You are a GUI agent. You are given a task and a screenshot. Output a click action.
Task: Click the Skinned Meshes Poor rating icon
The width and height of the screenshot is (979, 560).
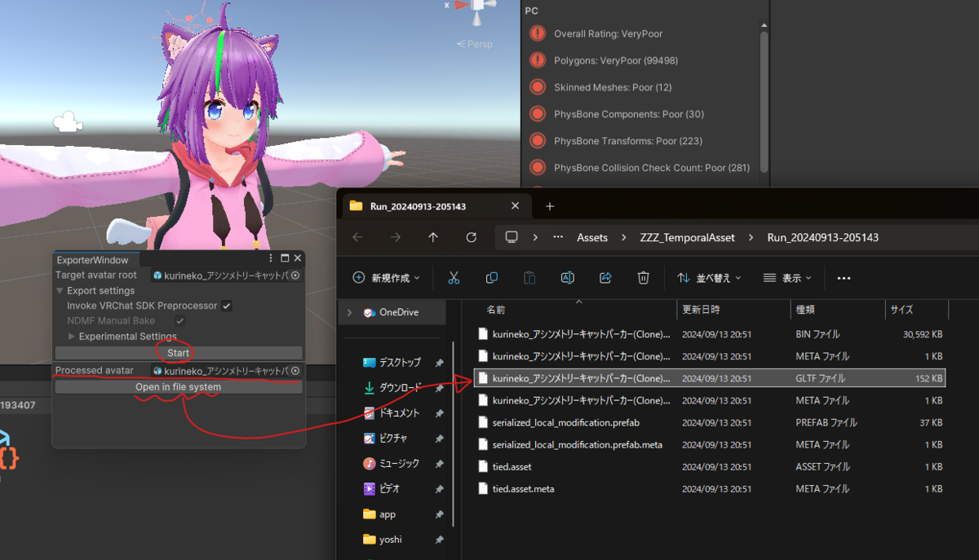pyautogui.click(x=537, y=87)
